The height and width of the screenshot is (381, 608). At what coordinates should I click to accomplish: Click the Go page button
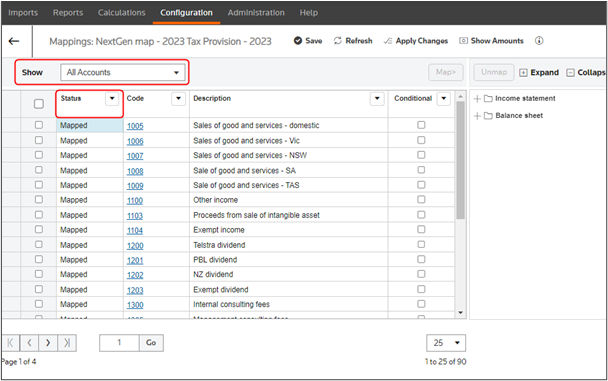tap(151, 343)
